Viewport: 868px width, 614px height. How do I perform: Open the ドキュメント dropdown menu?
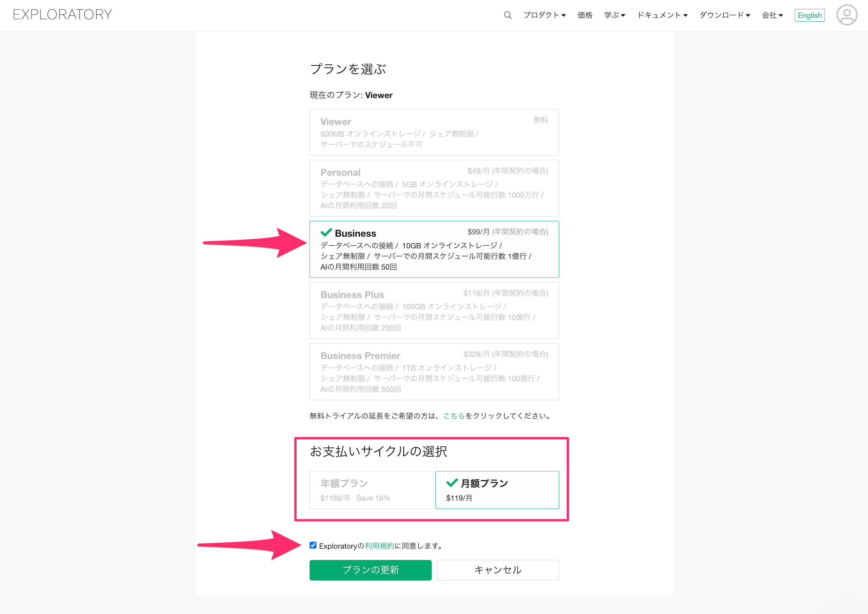click(662, 15)
